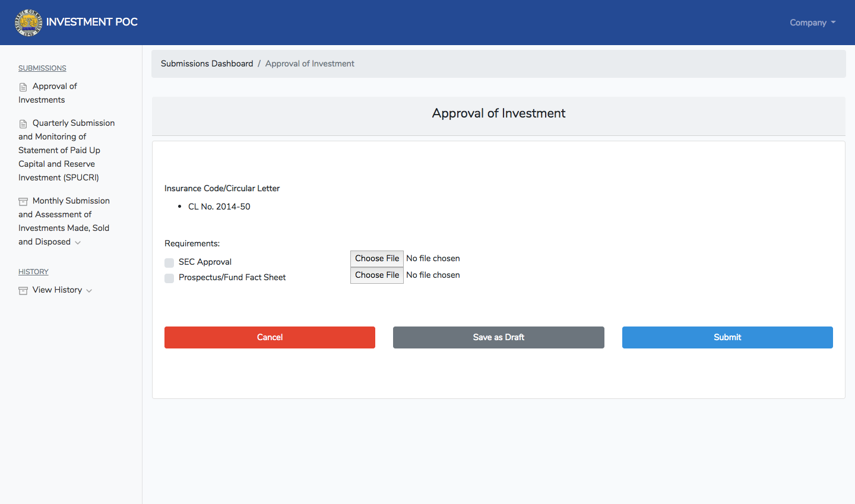
Task: Click the Approval of Investments document icon
Action: [x=23, y=87]
